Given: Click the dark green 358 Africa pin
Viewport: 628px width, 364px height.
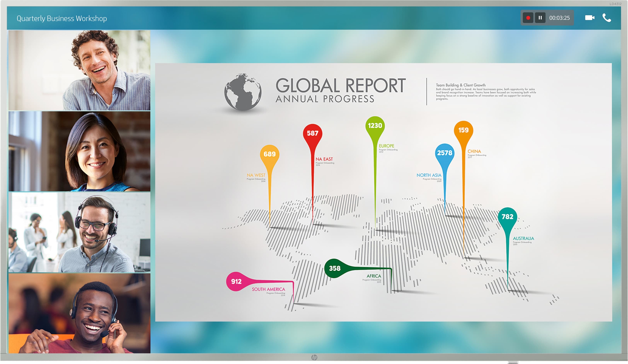Looking at the screenshot, I should [x=334, y=268].
